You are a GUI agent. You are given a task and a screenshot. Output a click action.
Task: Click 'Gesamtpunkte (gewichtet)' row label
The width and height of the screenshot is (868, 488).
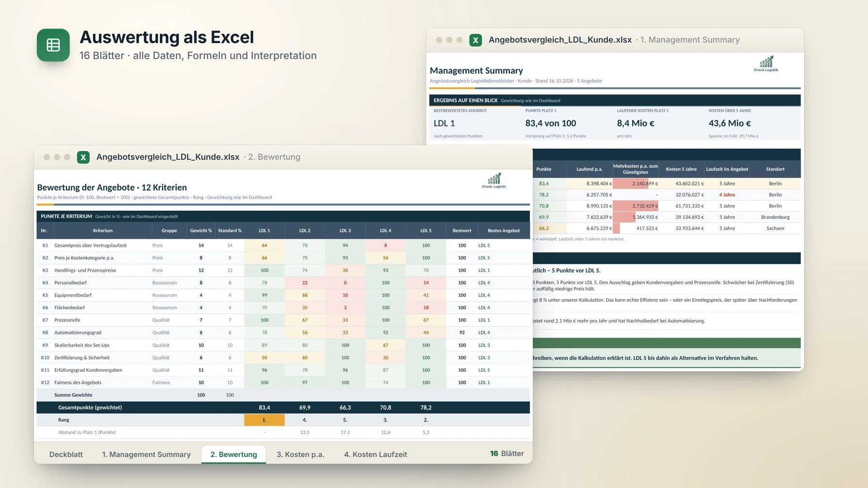90,408
